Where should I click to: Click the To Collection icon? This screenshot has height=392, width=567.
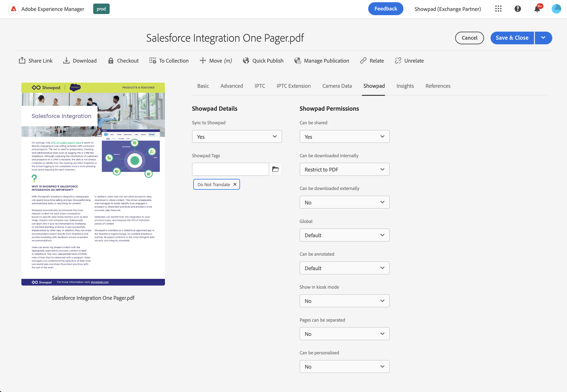pyautogui.click(x=153, y=60)
